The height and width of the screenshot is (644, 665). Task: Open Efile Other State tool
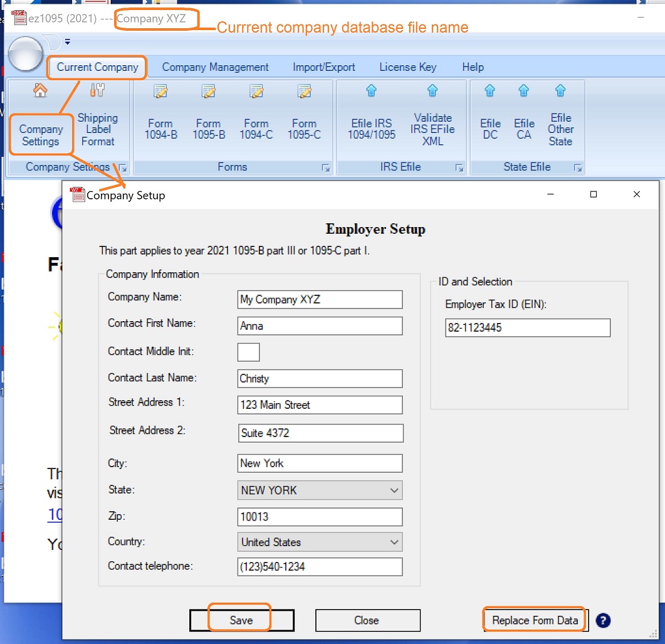point(560,122)
